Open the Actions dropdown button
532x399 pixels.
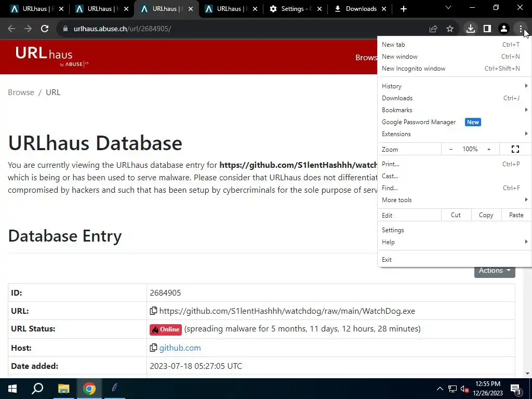(x=495, y=272)
